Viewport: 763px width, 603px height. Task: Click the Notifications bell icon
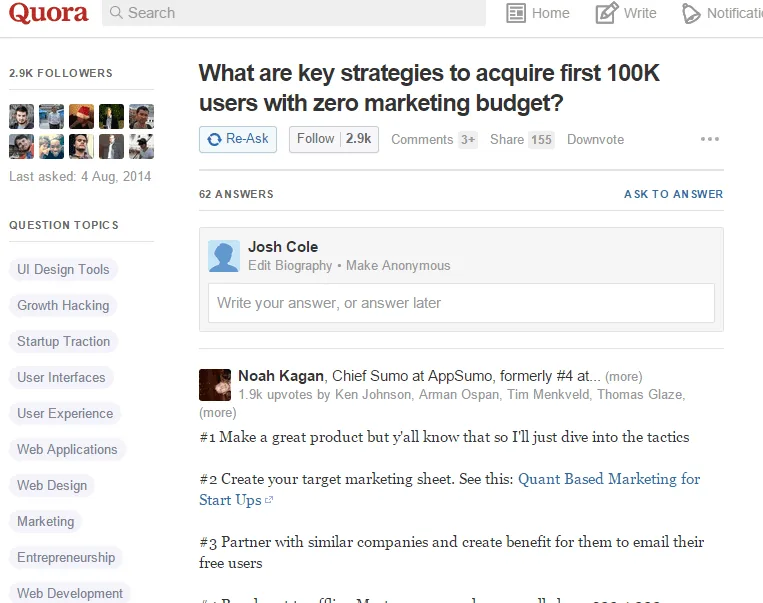coord(690,13)
